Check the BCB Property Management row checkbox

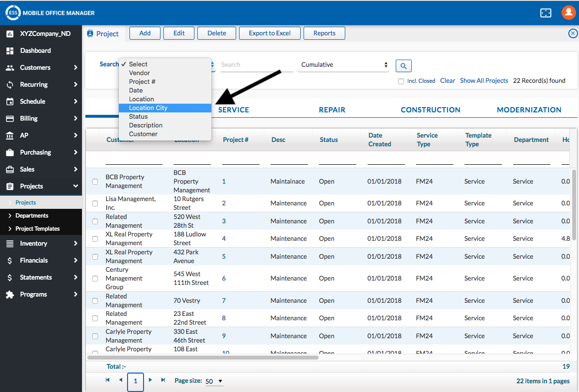click(95, 182)
